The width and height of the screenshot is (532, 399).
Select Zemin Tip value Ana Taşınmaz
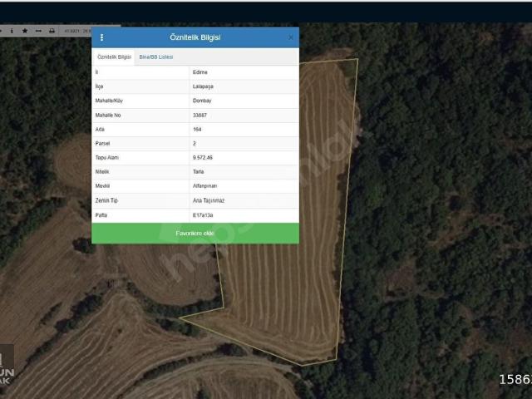(x=209, y=200)
